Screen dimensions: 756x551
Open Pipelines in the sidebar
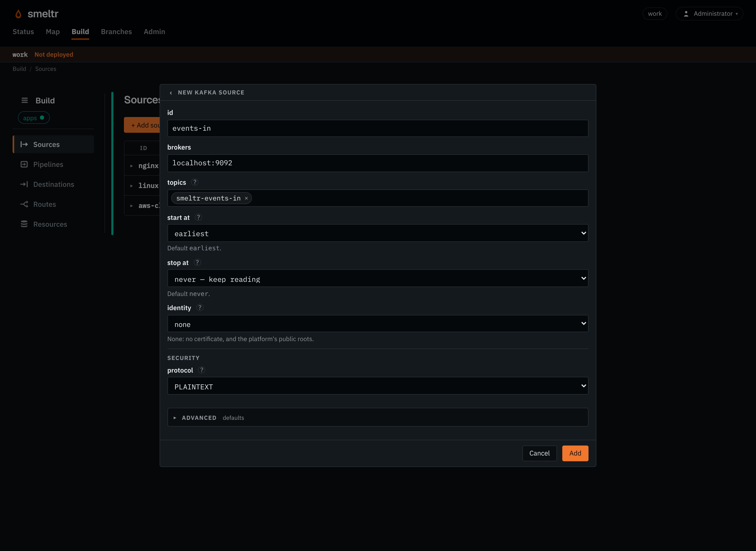53,165
